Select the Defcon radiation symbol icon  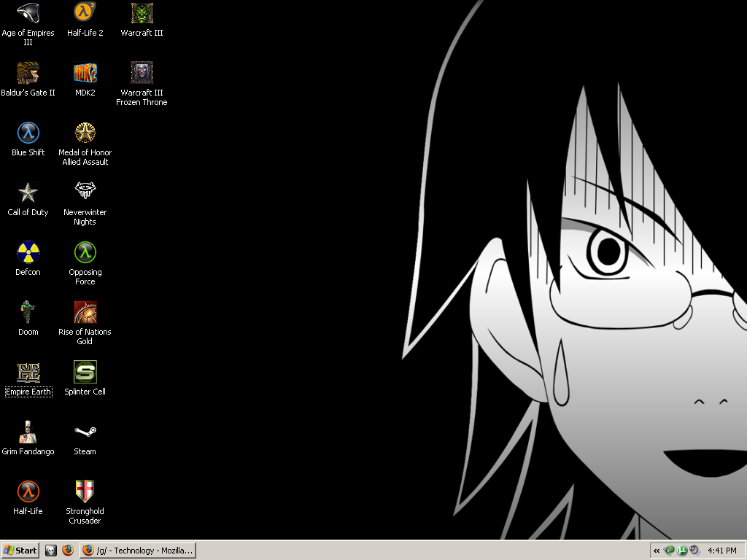[28, 252]
